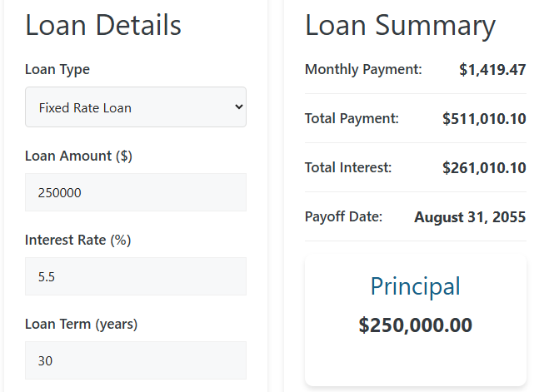The height and width of the screenshot is (392, 544).
Task: Click the Loan Summary heading
Action: 400,25
